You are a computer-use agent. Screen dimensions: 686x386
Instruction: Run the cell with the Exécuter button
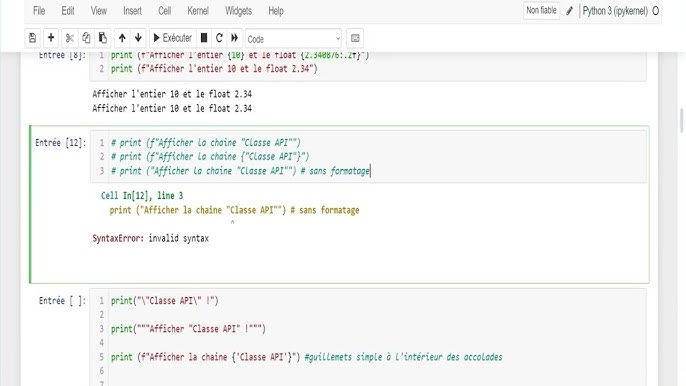172,38
